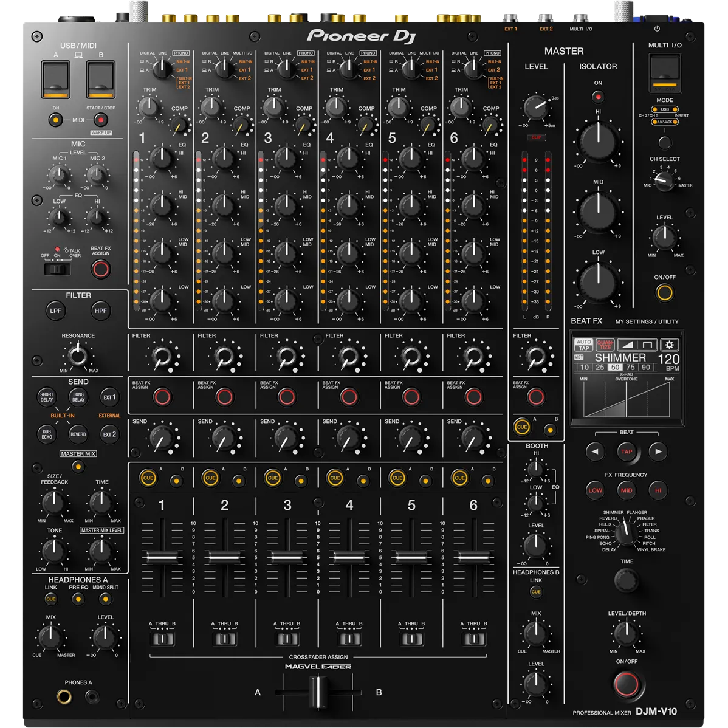Click the power symbol at the top right

tap(657, 29)
